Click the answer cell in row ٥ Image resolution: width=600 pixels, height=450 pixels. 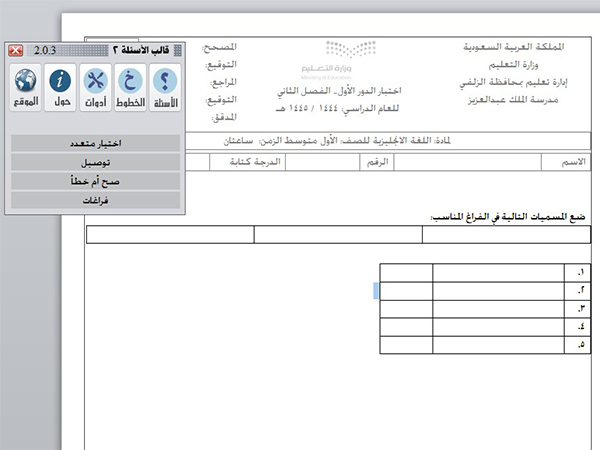495,346
